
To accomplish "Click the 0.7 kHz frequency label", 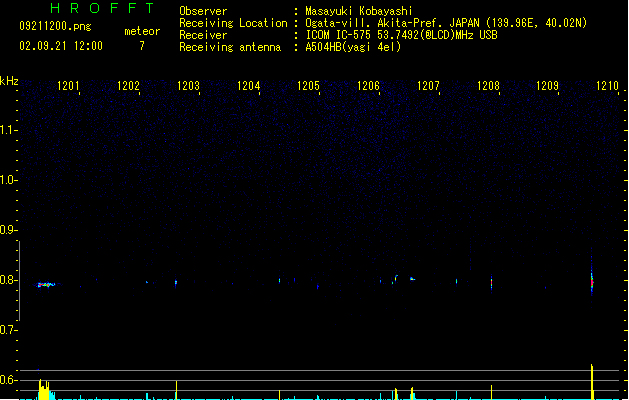I will [8, 330].
